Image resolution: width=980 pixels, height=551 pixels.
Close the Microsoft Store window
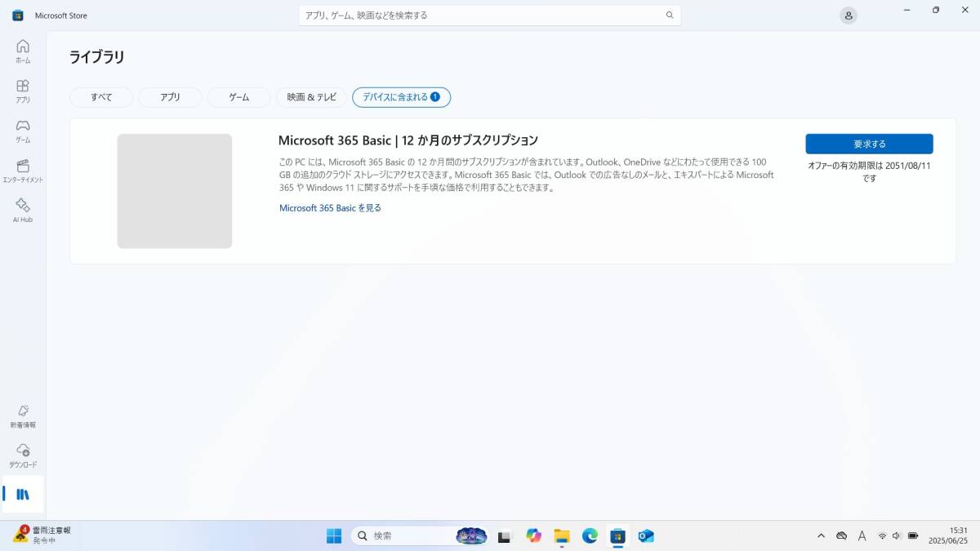pyautogui.click(x=964, y=10)
